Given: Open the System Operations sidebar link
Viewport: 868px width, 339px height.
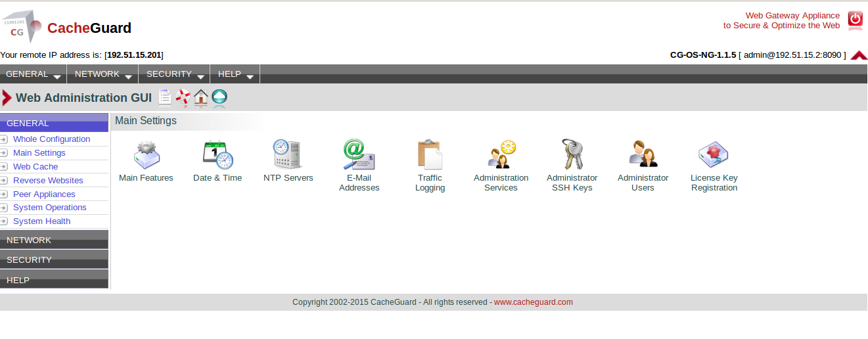Looking at the screenshot, I should point(50,208).
